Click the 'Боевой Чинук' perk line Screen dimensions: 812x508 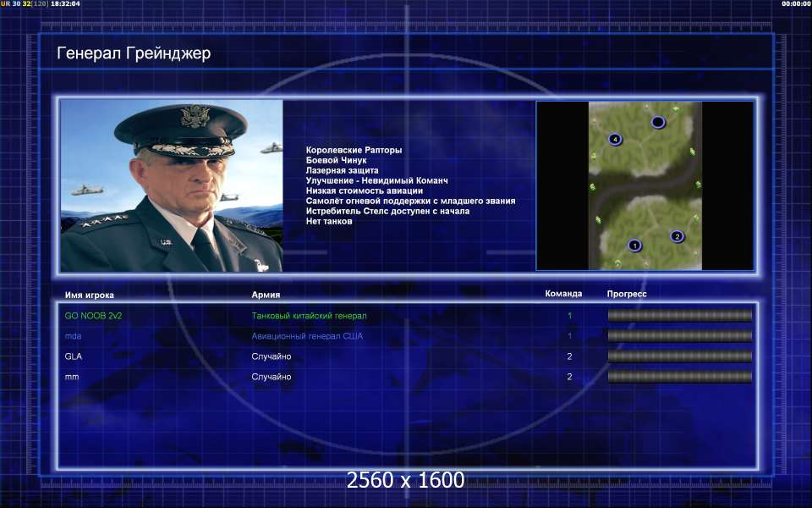(x=336, y=160)
